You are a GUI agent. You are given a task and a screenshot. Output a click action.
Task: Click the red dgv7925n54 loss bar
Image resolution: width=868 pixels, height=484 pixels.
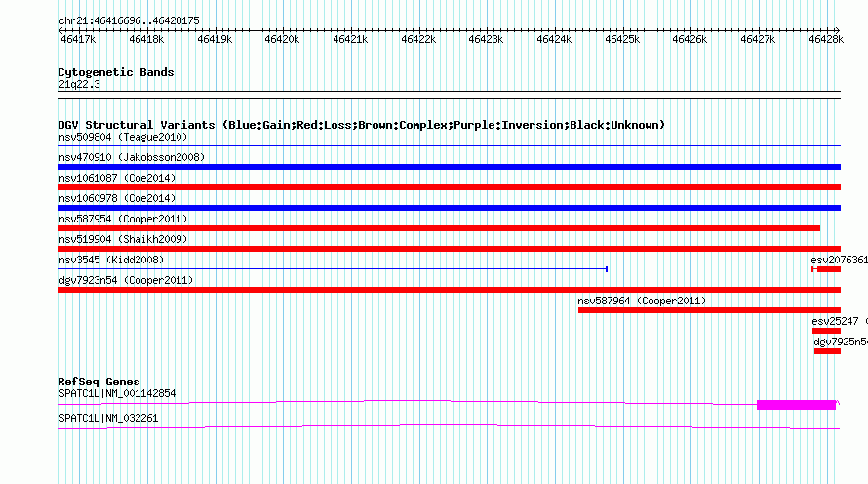tap(828, 351)
